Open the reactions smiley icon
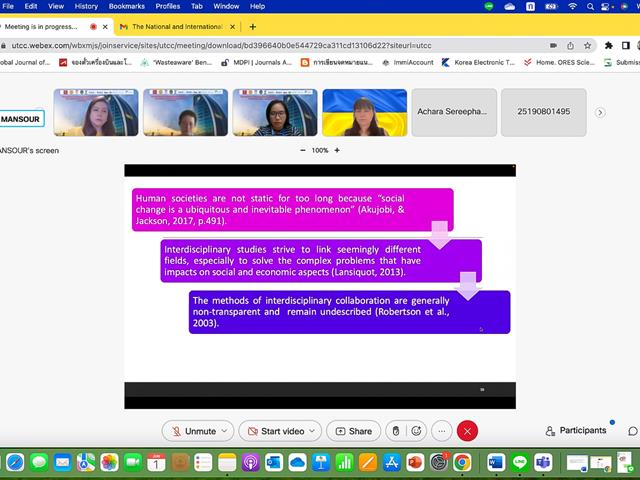Screen dimensions: 640x480 point(416,431)
